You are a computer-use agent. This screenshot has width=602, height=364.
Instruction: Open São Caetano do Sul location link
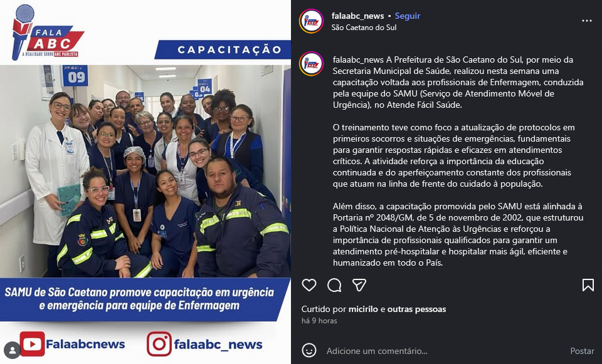coord(364,28)
